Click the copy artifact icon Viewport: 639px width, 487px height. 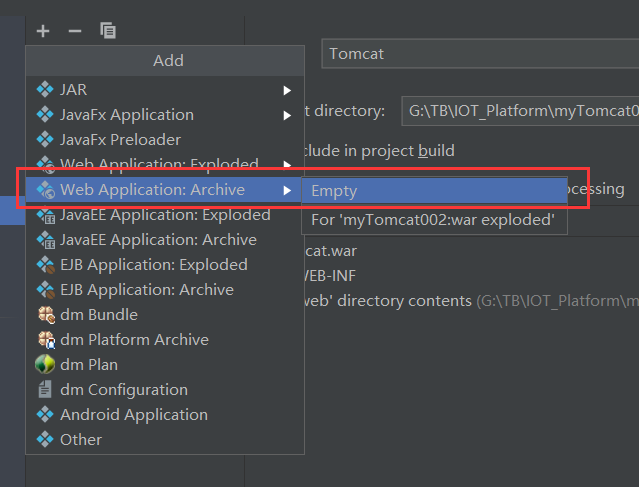108,31
